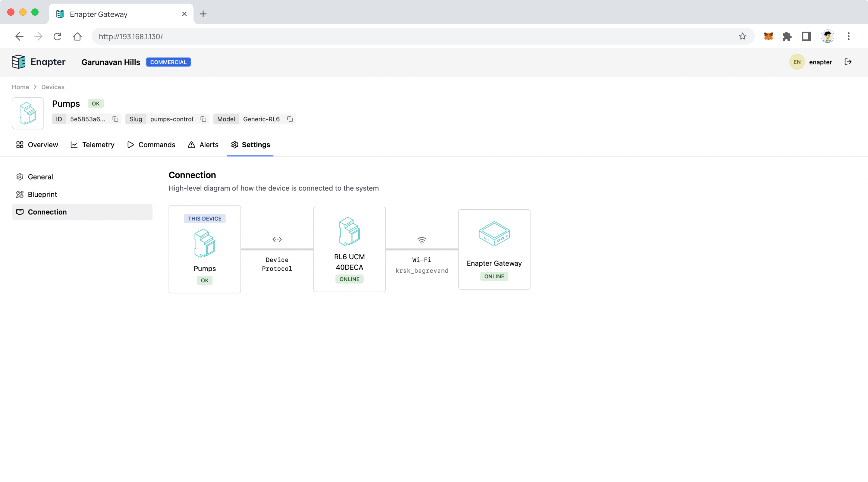Click the RL6 UCM 40DECA card
Image resolution: width=868 pixels, height=482 pixels.
point(349,249)
